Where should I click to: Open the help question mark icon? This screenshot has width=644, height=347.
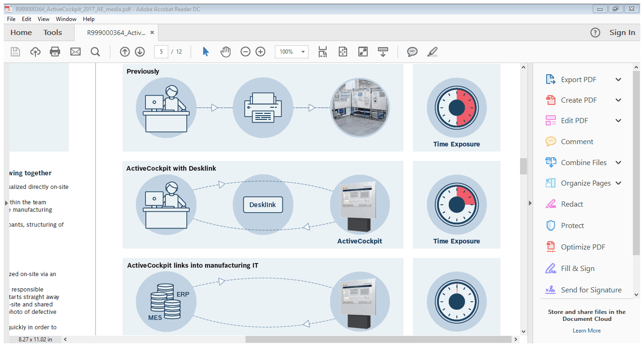click(595, 33)
